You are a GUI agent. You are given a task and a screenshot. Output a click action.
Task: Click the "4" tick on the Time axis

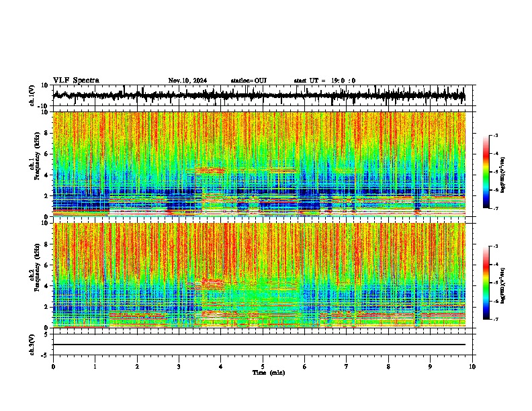220,367
